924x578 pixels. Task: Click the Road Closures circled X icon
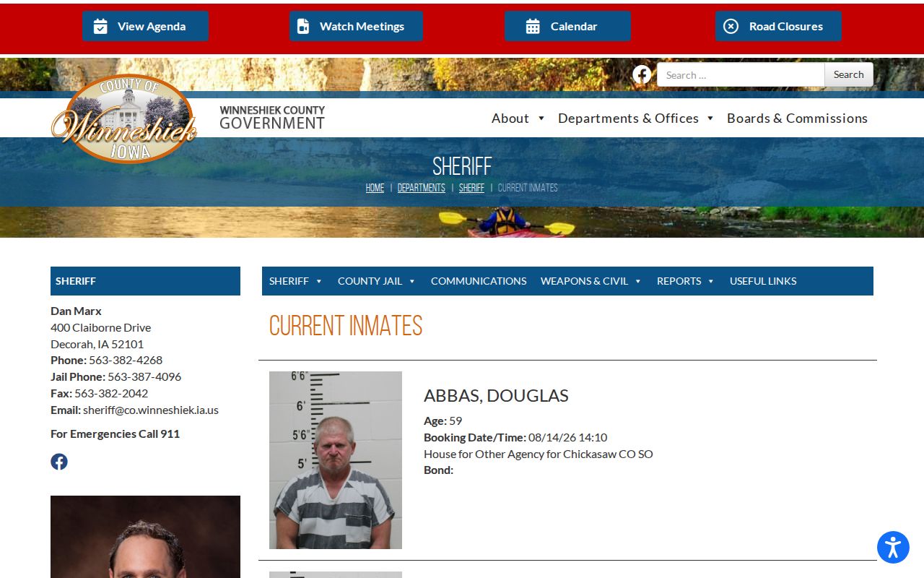pos(731,26)
